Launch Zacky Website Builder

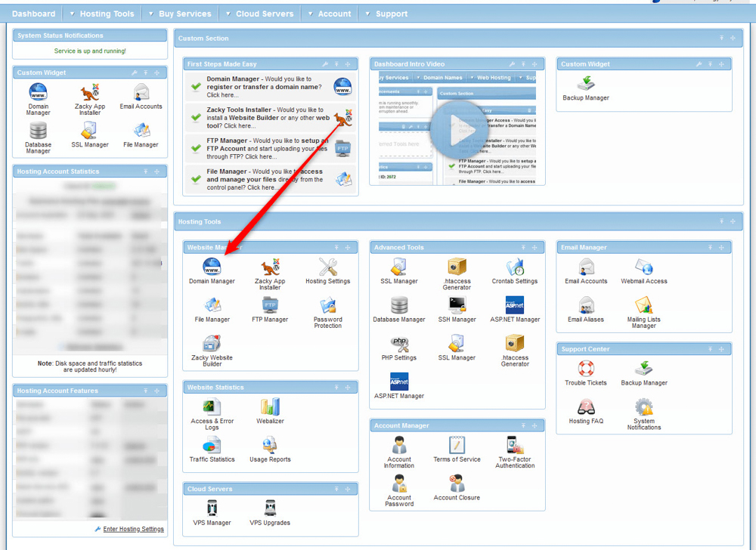point(212,348)
